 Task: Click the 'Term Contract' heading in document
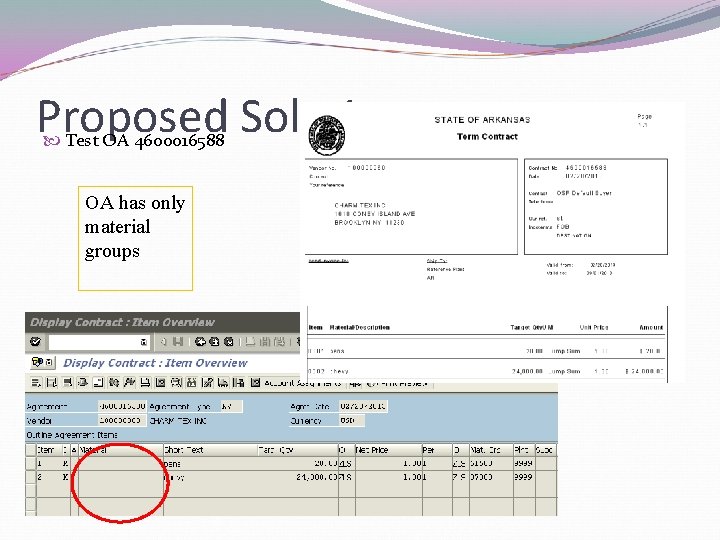487,136
